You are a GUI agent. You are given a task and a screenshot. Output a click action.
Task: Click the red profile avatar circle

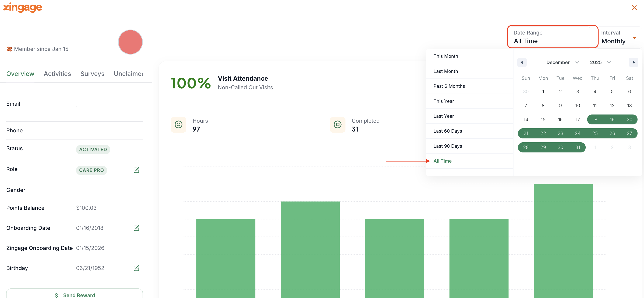130,42
